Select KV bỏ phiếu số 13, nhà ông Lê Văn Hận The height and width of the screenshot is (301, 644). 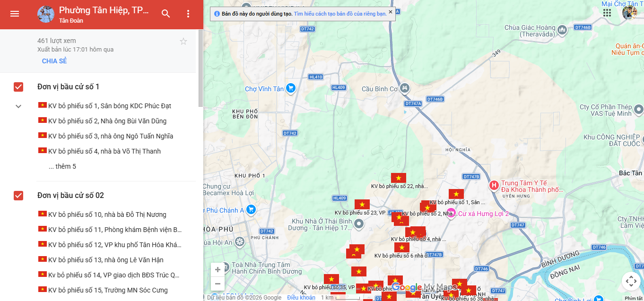pos(105,260)
